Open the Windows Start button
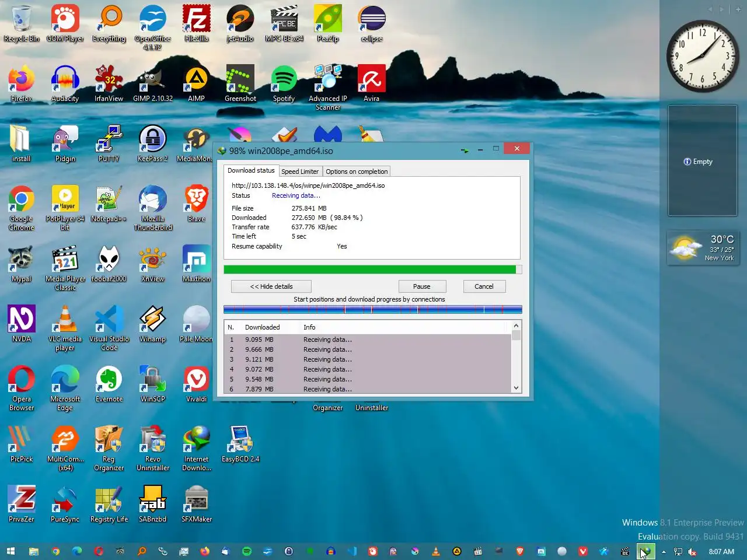 [11, 551]
